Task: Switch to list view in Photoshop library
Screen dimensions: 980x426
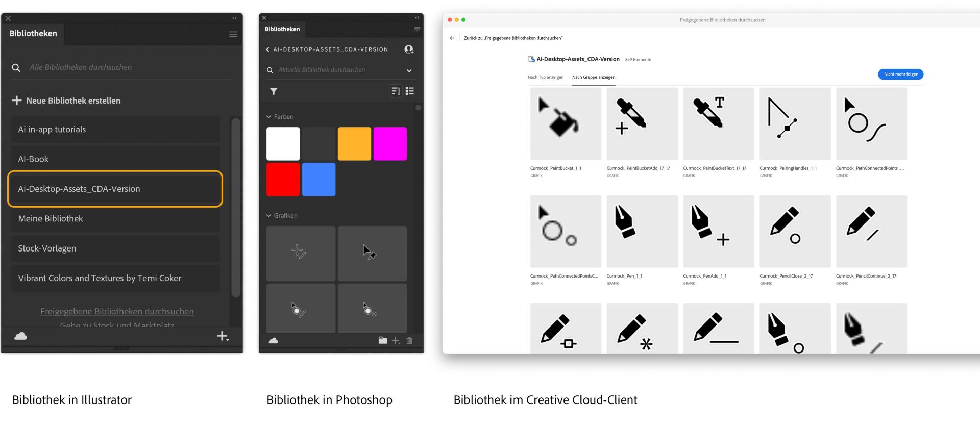Action: (410, 91)
